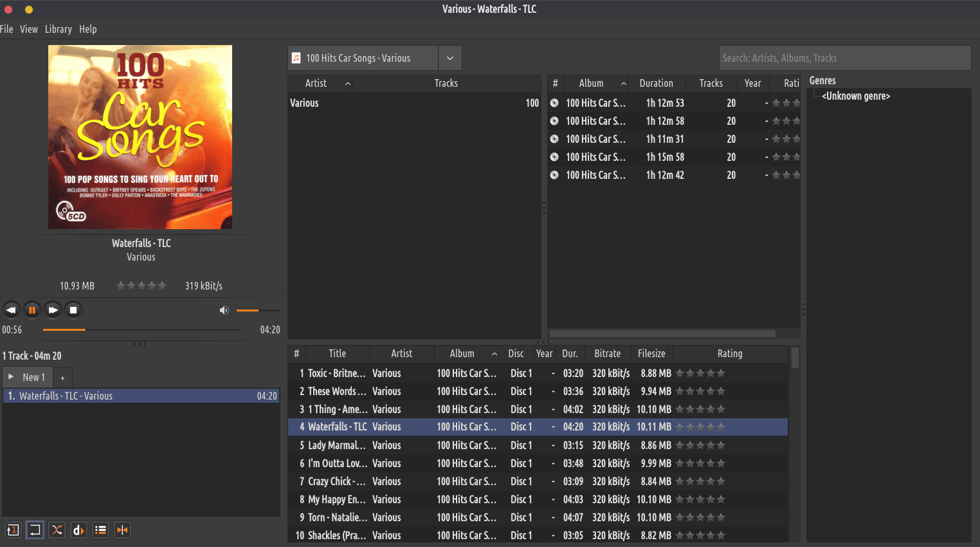Rate the Lady Marmalade track with stars
This screenshot has width=980, height=547.
700,445
